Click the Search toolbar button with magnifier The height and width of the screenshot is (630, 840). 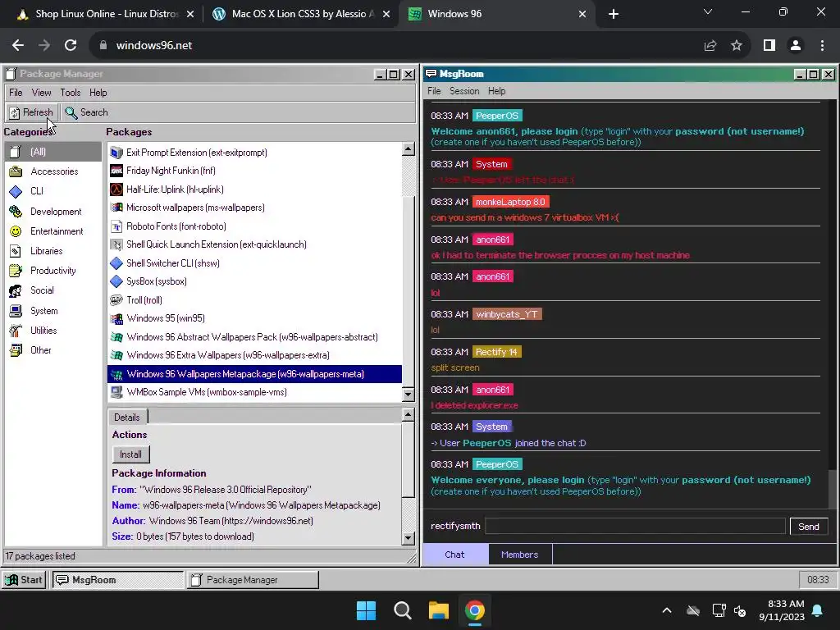[87, 112]
